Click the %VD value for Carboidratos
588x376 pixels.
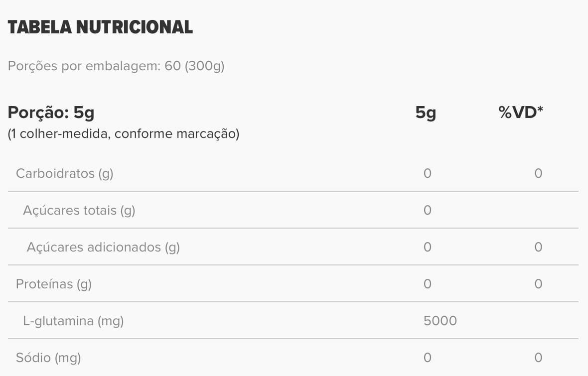(x=538, y=173)
